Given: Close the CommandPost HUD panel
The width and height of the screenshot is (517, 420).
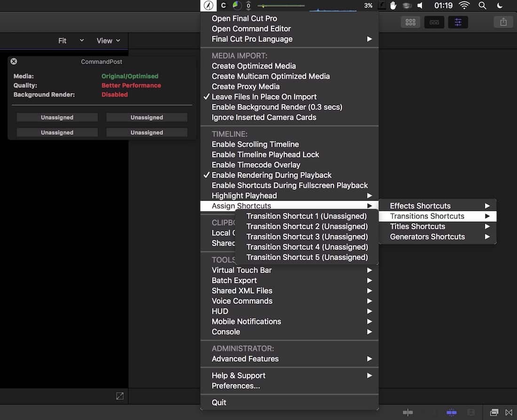Looking at the screenshot, I should pyautogui.click(x=14, y=62).
